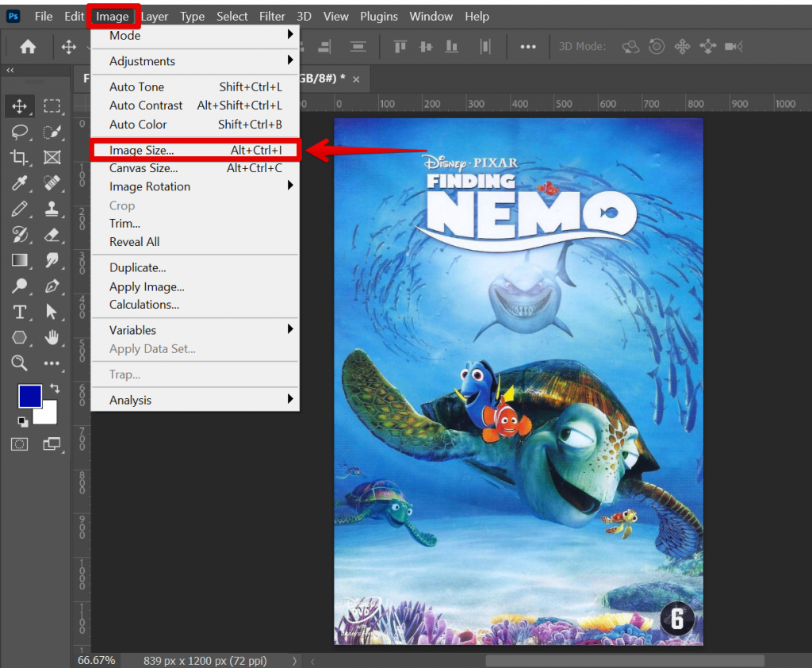Screen dimensions: 812x668
Task: Open the Image Size dialog
Action: (x=140, y=150)
